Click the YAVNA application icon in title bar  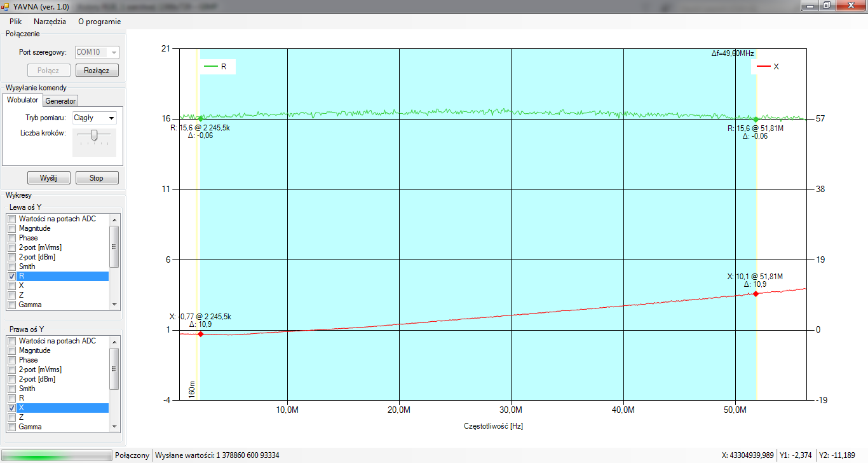tap(6, 6)
